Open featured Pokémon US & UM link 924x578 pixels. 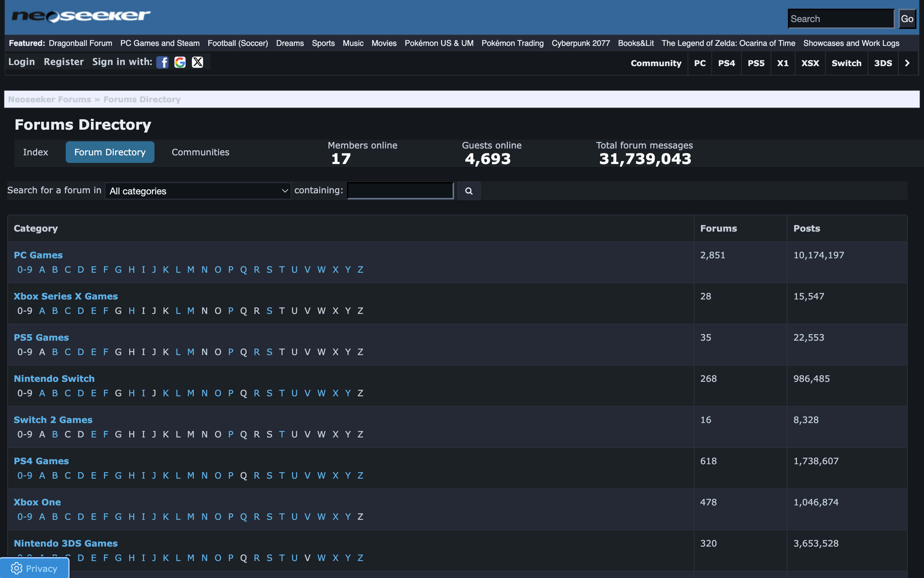[439, 43]
